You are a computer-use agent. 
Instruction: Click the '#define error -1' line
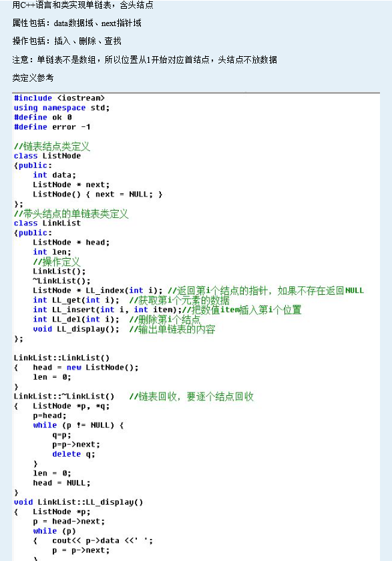point(52,127)
